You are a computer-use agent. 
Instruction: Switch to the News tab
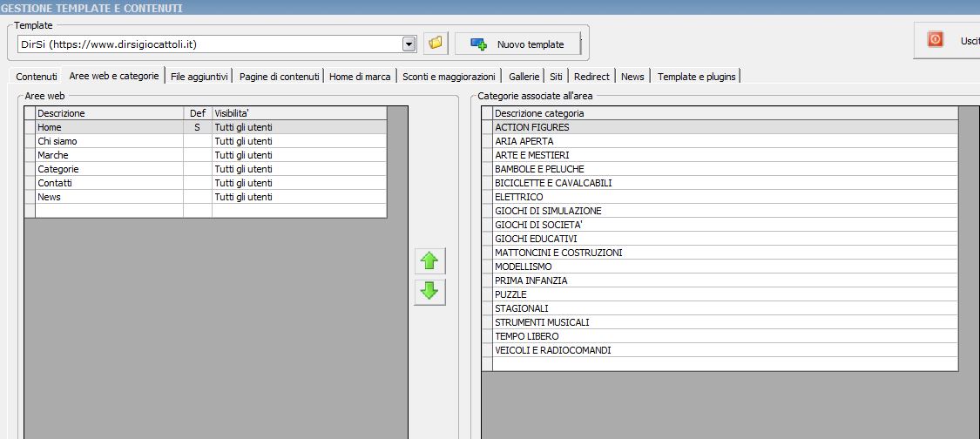[x=632, y=77]
